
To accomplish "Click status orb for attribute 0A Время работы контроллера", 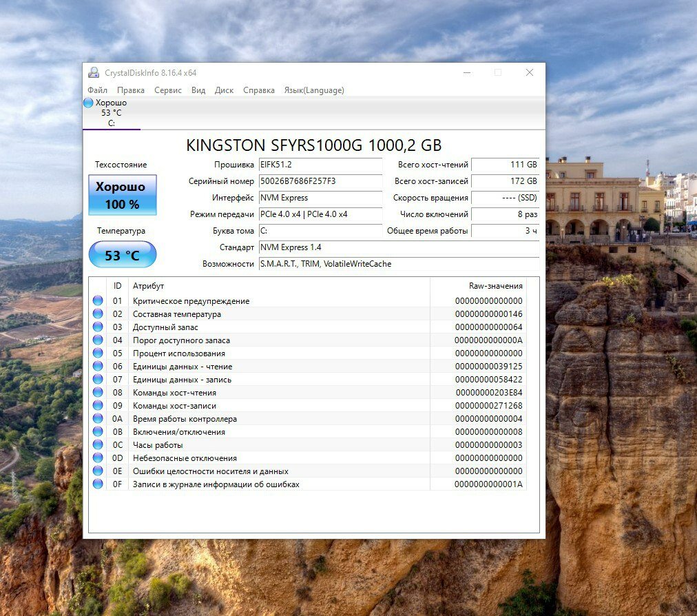I will [98, 418].
